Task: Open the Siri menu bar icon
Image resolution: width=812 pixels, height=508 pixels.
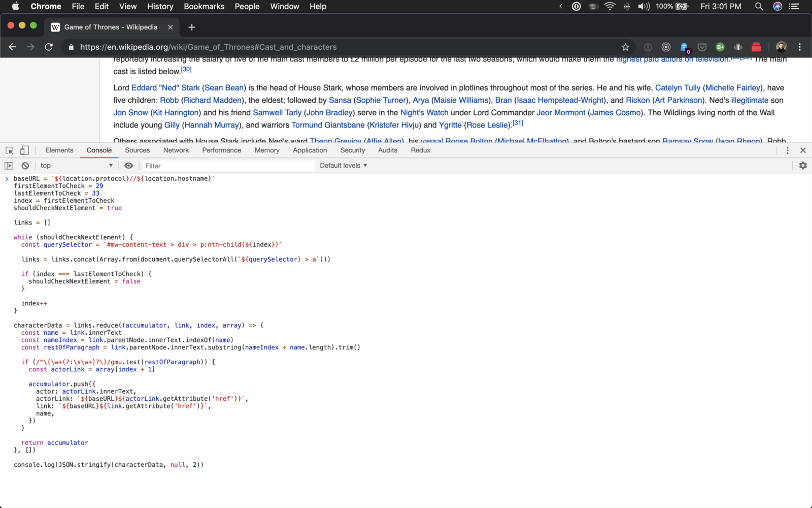Action: point(777,7)
